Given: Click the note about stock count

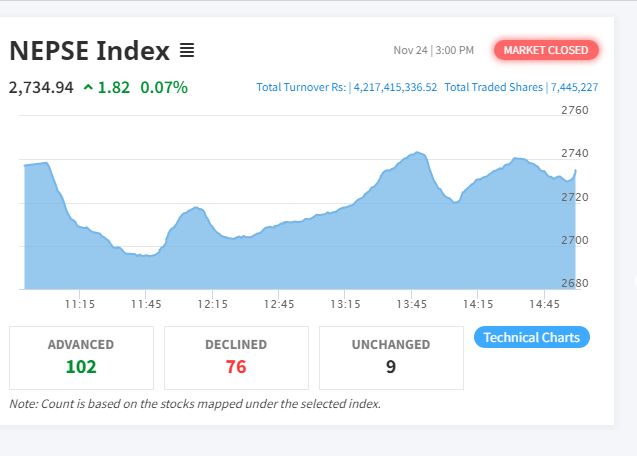Looking at the screenshot, I should tap(195, 404).
